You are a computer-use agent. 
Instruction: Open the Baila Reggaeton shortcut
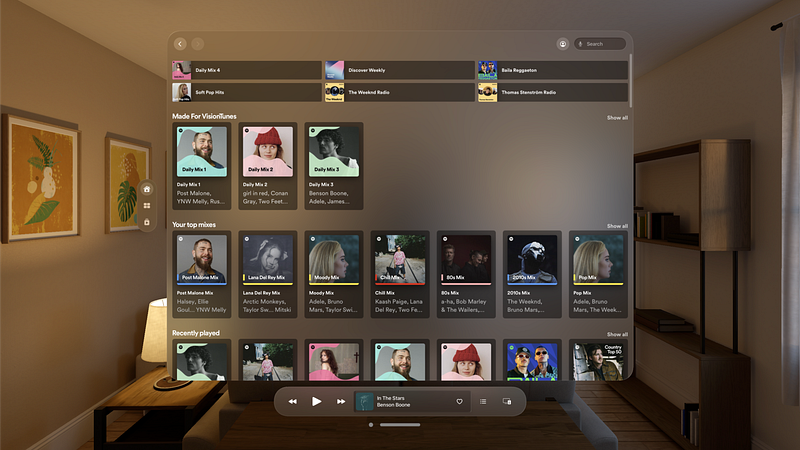click(x=553, y=70)
